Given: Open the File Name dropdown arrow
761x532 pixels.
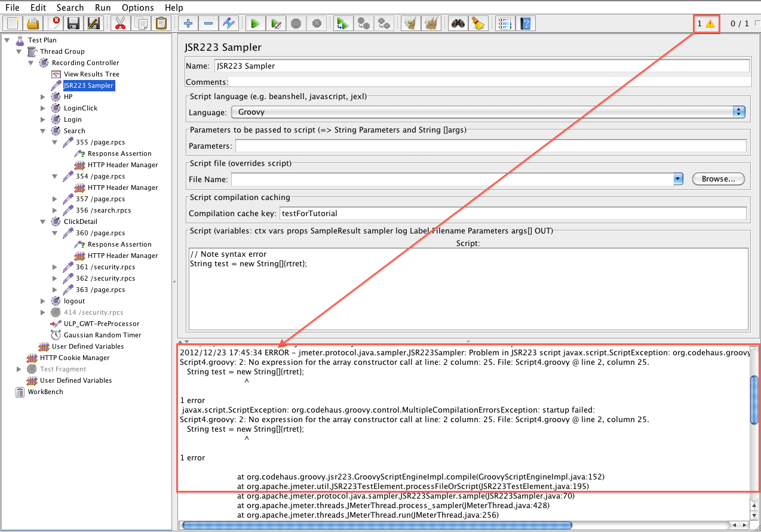Looking at the screenshot, I should (x=678, y=179).
